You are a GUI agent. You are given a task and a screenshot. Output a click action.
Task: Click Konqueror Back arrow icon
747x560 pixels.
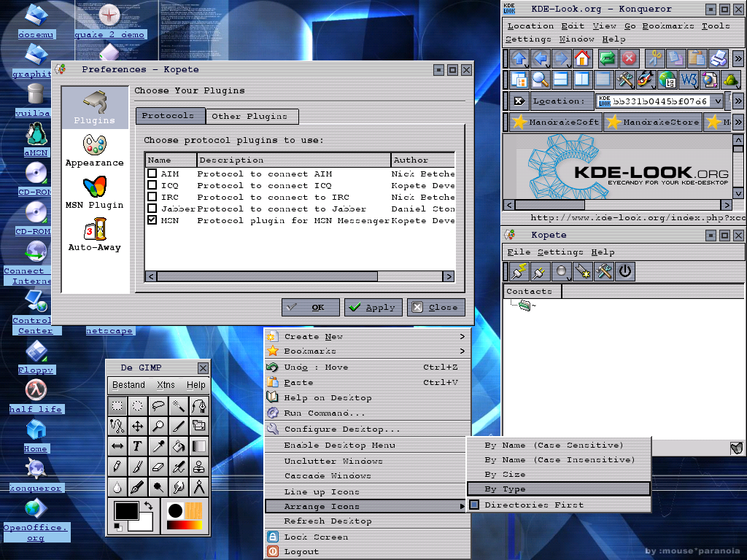click(541, 58)
